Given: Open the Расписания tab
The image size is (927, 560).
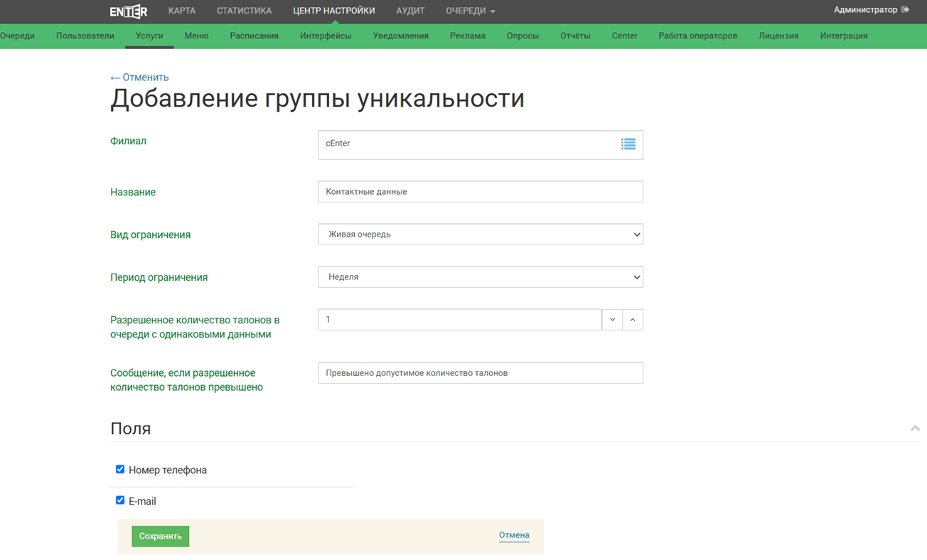Looking at the screenshot, I should (x=254, y=36).
